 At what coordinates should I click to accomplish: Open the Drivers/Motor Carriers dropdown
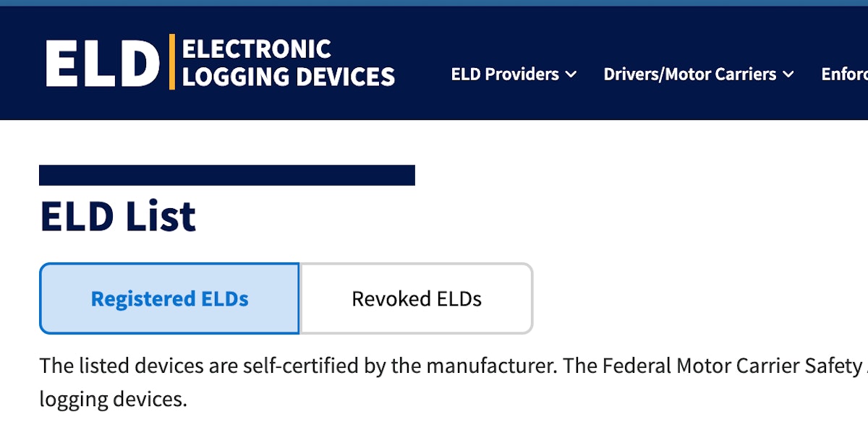691,74
